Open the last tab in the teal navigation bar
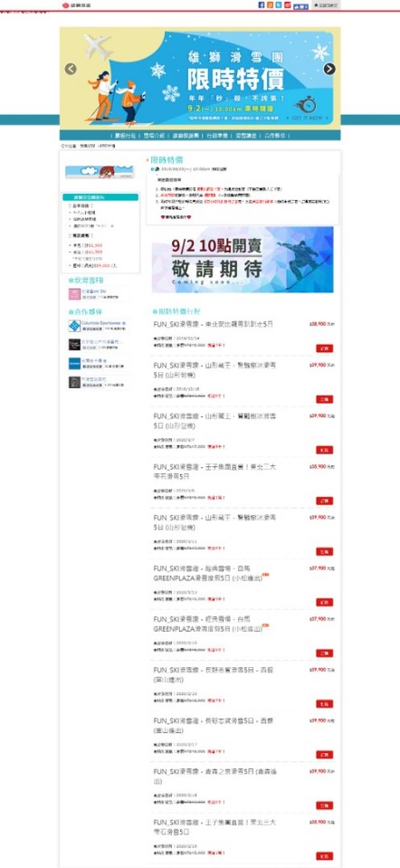The image size is (400, 868). (277, 135)
